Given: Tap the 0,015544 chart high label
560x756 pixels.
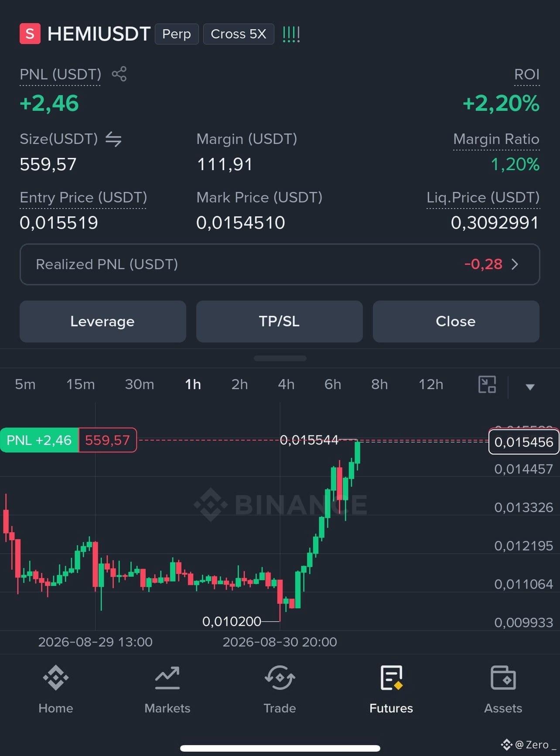Looking at the screenshot, I should point(309,440).
